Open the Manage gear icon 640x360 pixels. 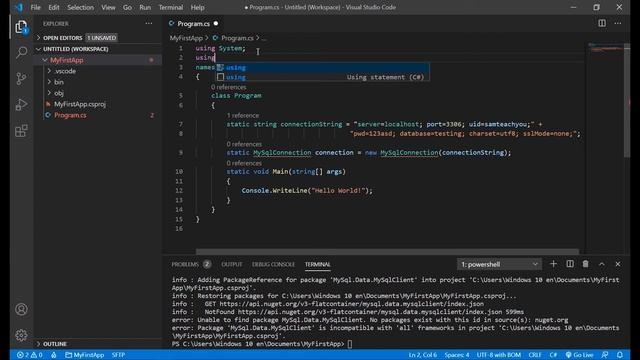tap(21, 335)
